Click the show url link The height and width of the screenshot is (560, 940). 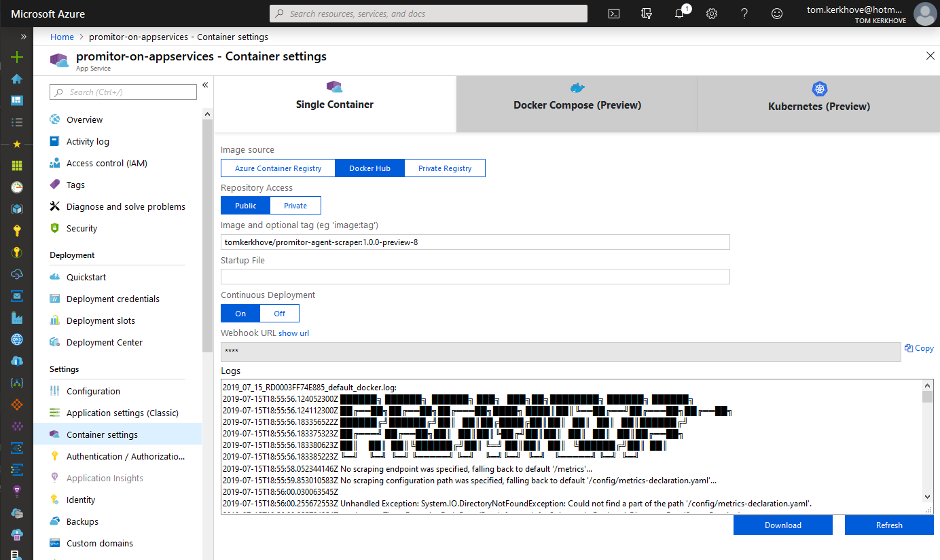coord(293,333)
